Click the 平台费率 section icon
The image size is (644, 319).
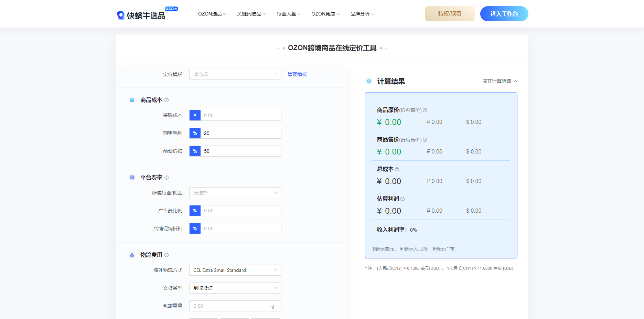[x=132, y=178]
